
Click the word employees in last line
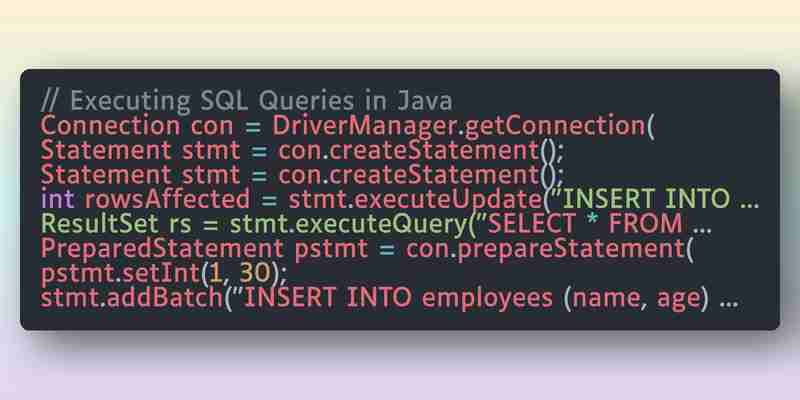(x=487, y=299)
